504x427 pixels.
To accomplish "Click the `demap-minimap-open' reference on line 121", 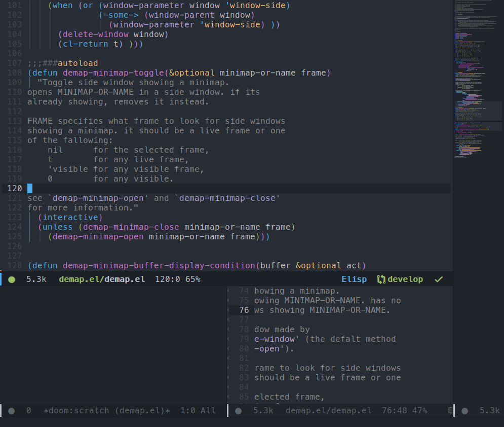I will (x=98, y=198).
